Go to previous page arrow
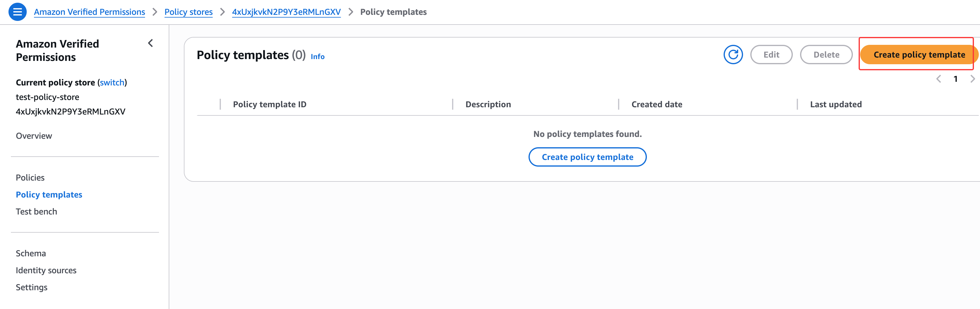The height and width of the screenshot is (309, 980). 938,79
